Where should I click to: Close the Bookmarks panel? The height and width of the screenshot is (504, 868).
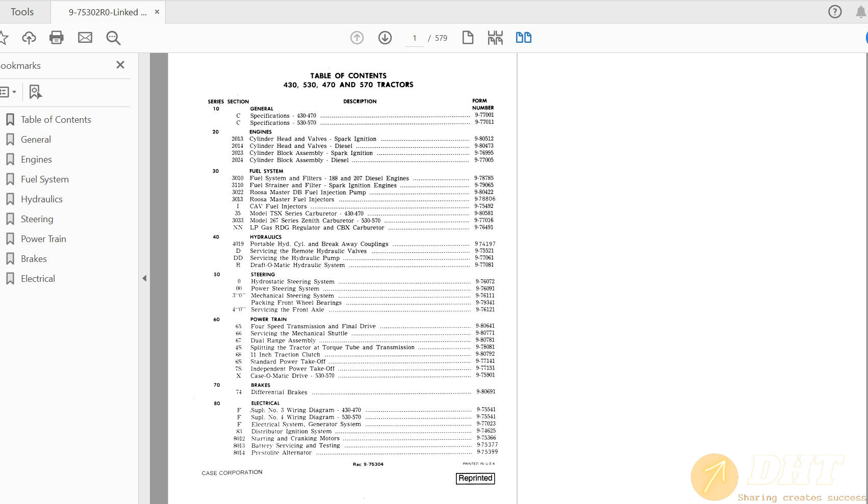120,65
